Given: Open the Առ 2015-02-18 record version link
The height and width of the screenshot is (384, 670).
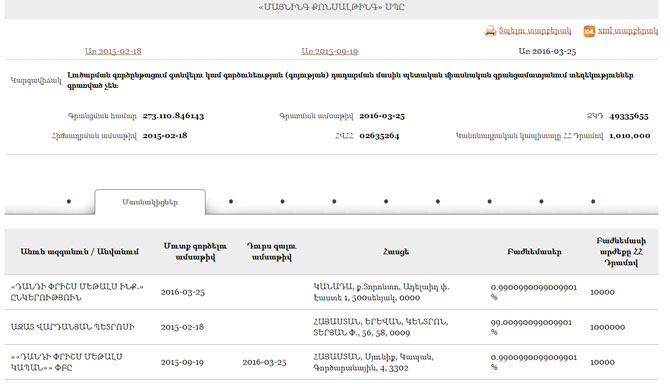Looking at the screenshot, I should coord(113,51).
